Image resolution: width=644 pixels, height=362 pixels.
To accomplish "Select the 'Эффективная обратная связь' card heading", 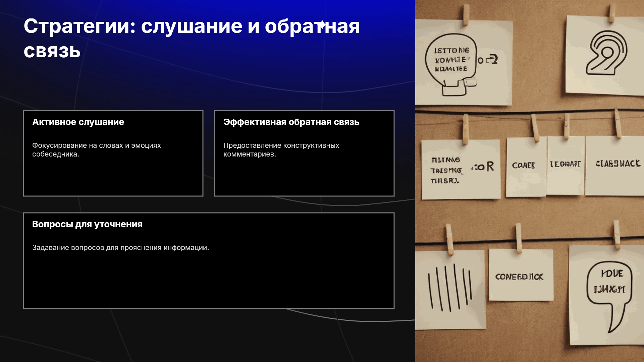I will click(291, 122).
